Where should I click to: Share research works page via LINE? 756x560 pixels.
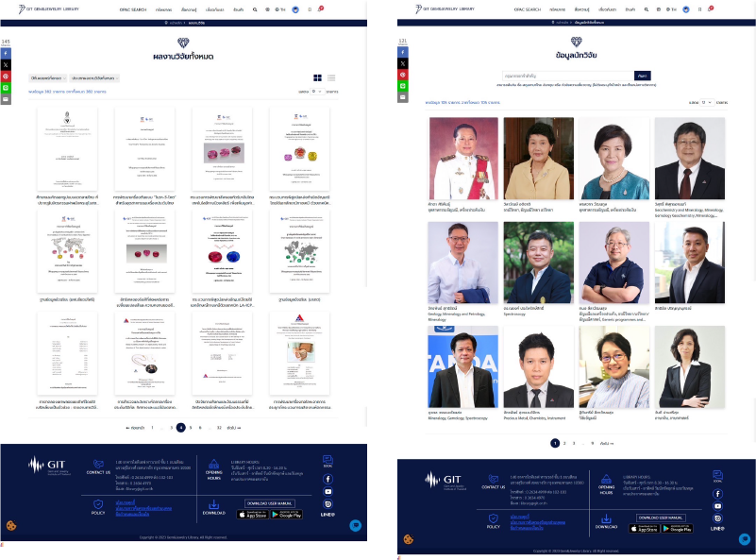[6, 88]
